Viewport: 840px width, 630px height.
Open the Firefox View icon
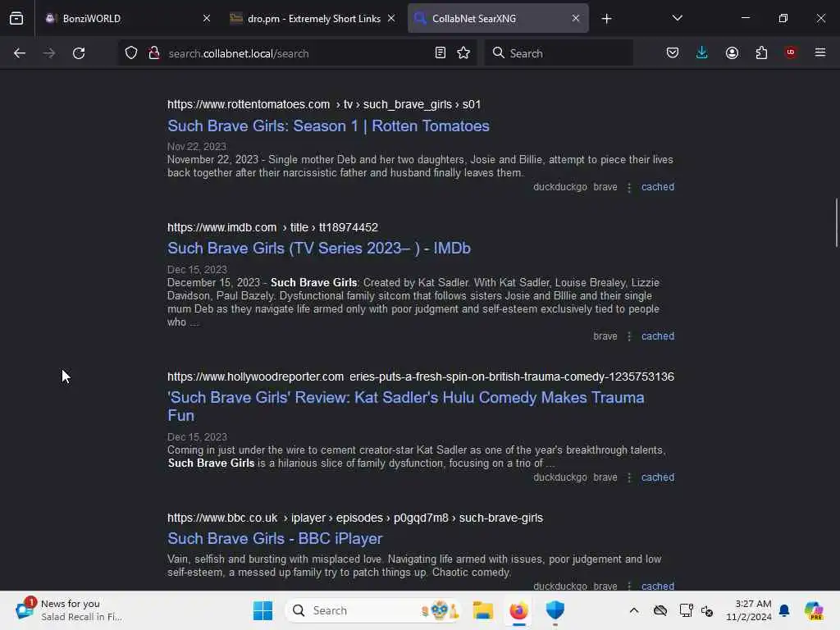(16, 18)
